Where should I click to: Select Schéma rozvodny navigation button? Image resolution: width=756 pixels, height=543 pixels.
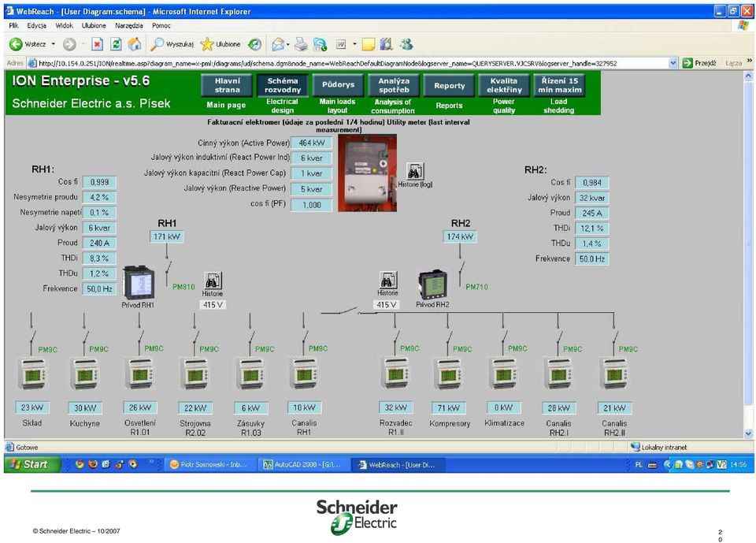click(x=283, y=85)
